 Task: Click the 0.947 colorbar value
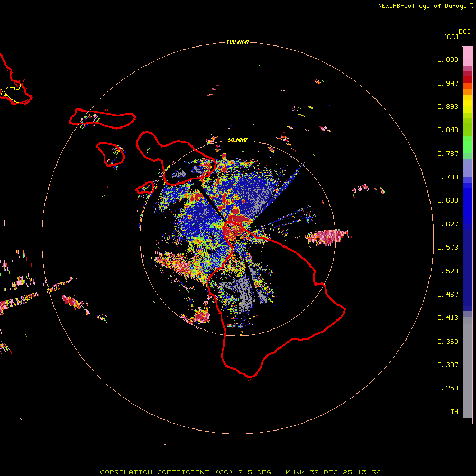tap(448, 83)
